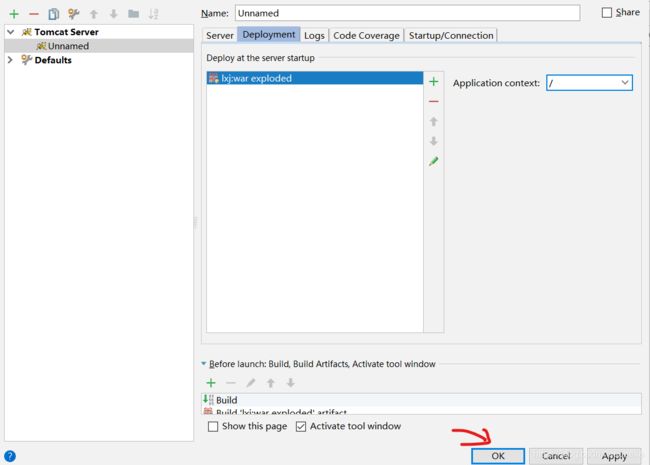The width and height of the screenshot is (650, 465).
Task: Sort the configurations alphabetically
Action: point(153,14)
